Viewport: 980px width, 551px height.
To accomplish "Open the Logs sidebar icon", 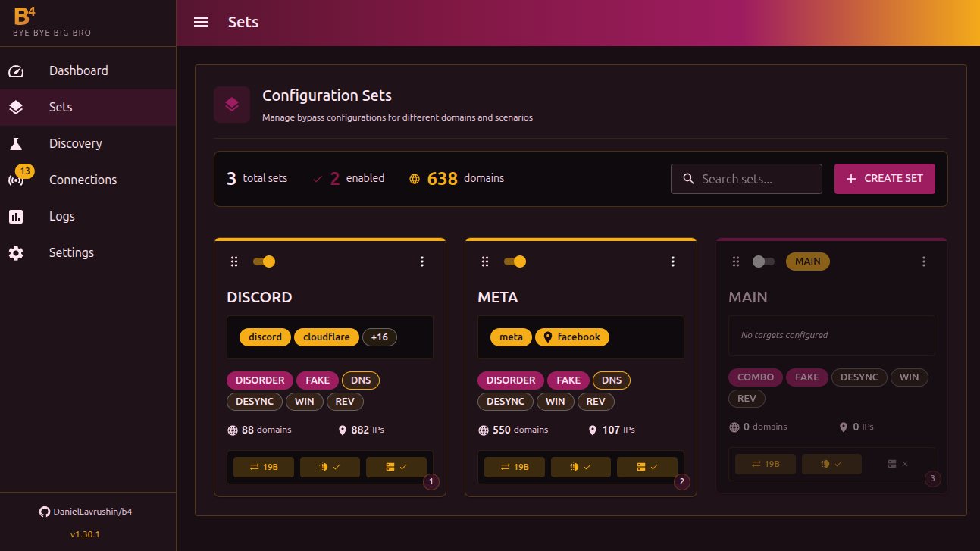I will pyautogui.click(x=16, y=216).
